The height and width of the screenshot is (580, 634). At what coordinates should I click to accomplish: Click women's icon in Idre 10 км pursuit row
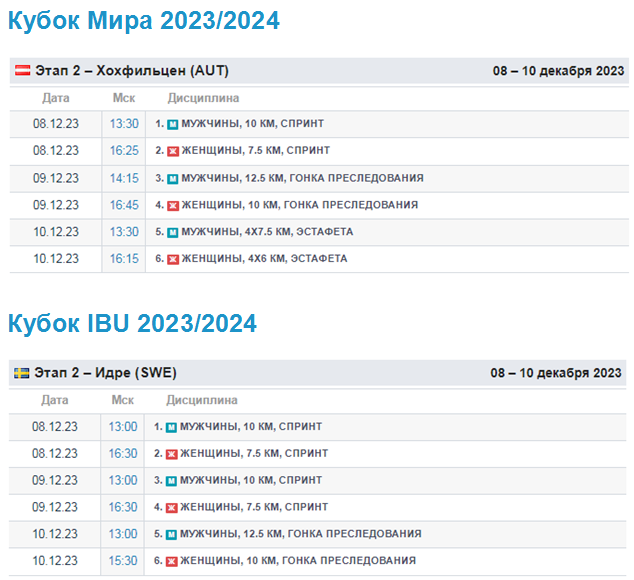[x=171, y=561]
